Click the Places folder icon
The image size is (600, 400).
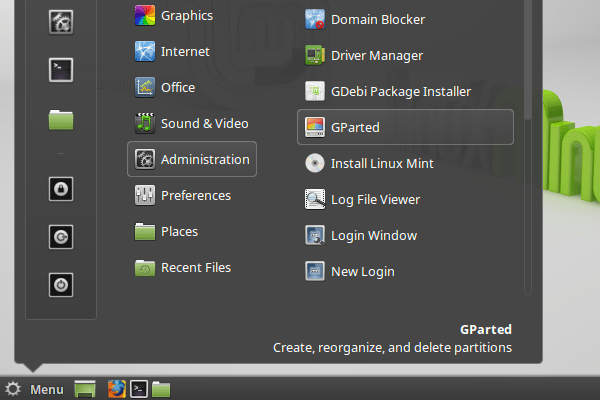pos(145,231)
